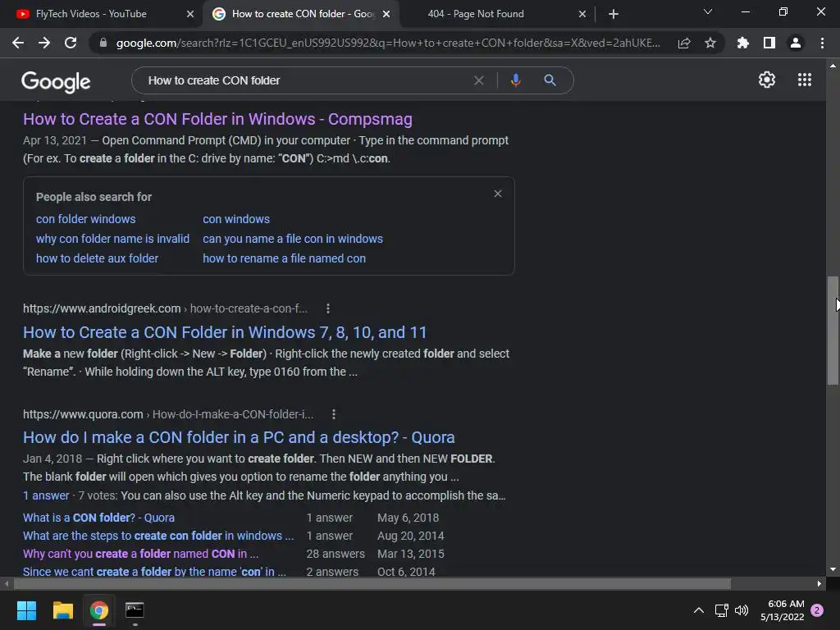
Task: Close the FlyTech Videos YouTube tab
Action: (x=190, y=14)
